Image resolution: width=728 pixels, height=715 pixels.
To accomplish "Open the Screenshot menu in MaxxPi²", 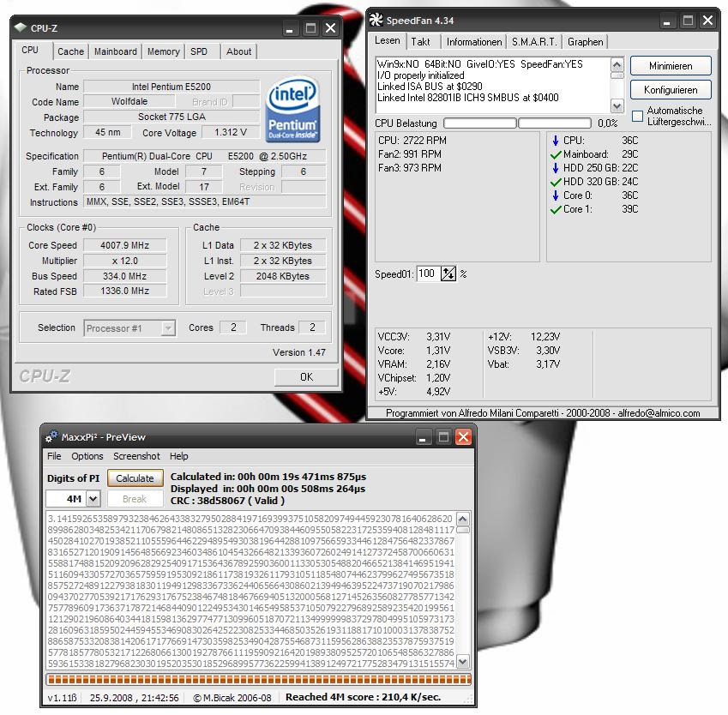I will (x=136, y=456).
